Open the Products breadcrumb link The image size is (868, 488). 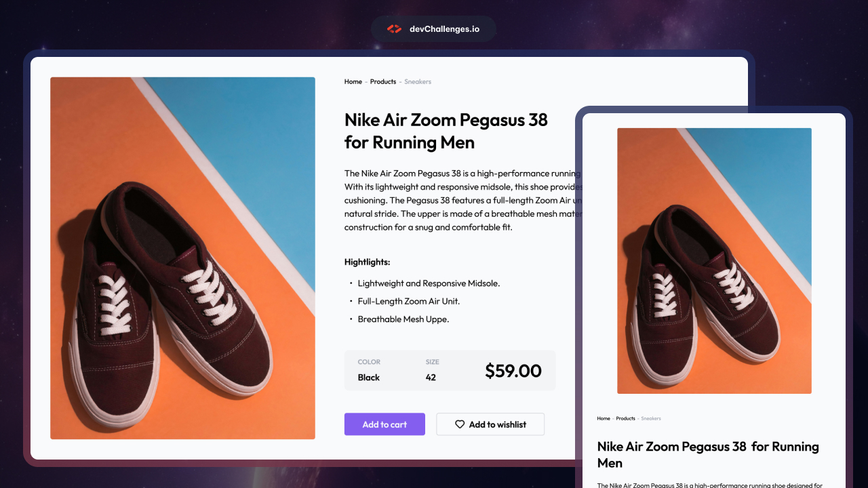click(x=382, y=81)
